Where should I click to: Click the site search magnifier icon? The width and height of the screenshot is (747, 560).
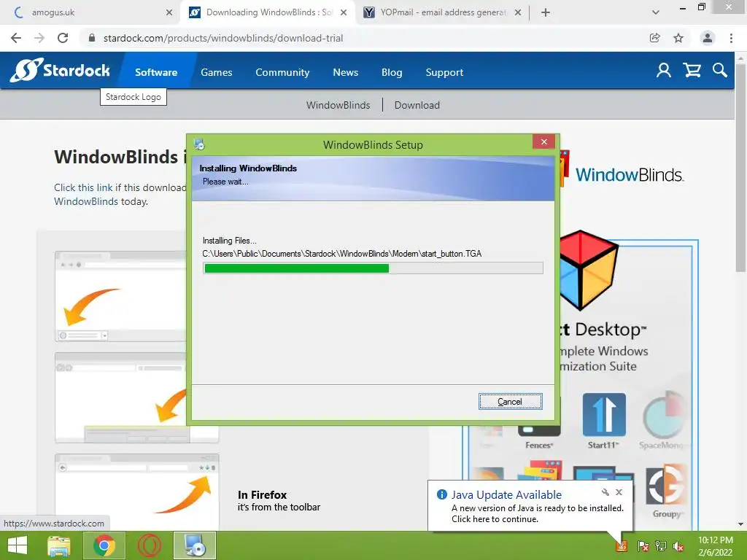[x=719, y=71]
